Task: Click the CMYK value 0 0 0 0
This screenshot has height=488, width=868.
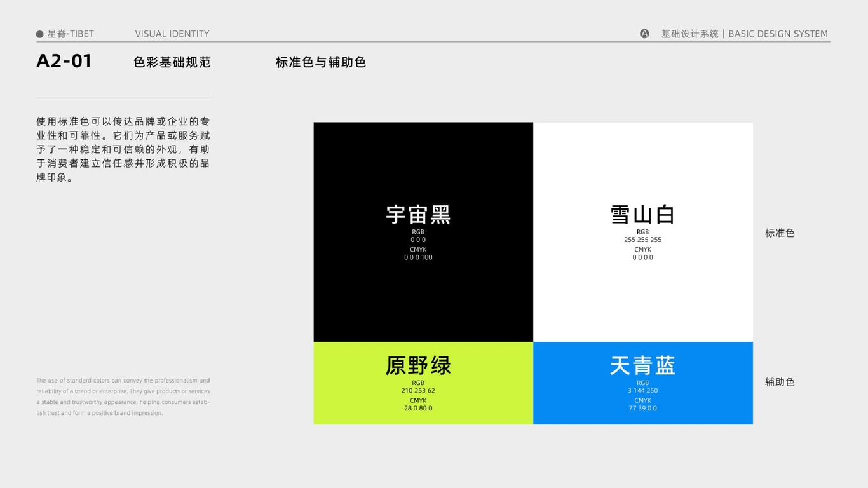Action: click(642, 257)
